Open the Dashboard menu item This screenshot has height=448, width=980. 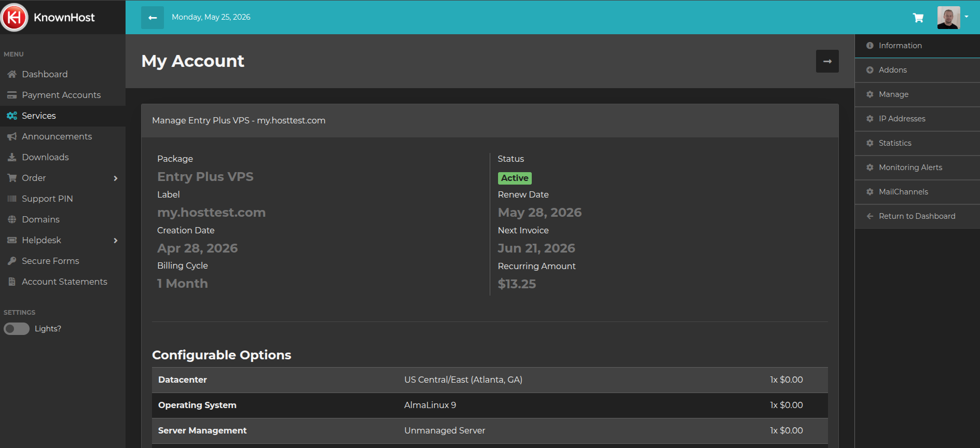pos(63,74)
